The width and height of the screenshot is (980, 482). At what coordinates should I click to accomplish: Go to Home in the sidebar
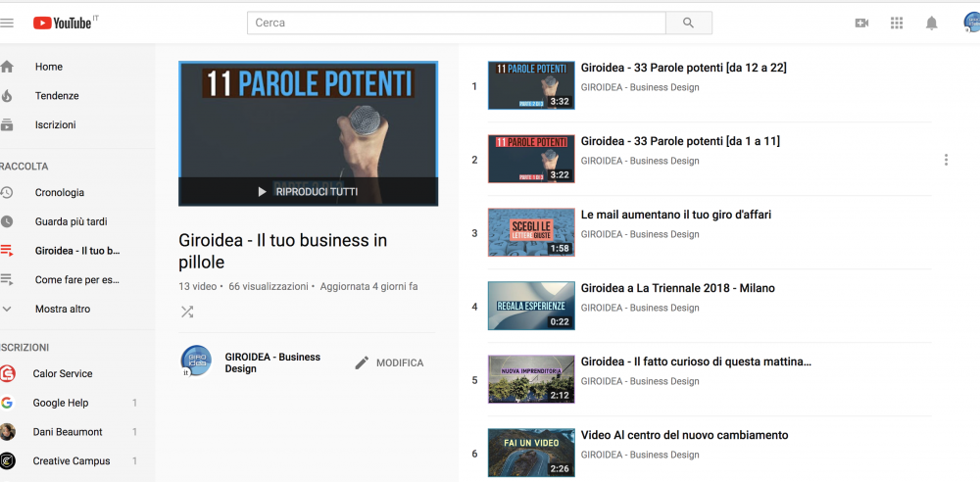click(49, 67)
